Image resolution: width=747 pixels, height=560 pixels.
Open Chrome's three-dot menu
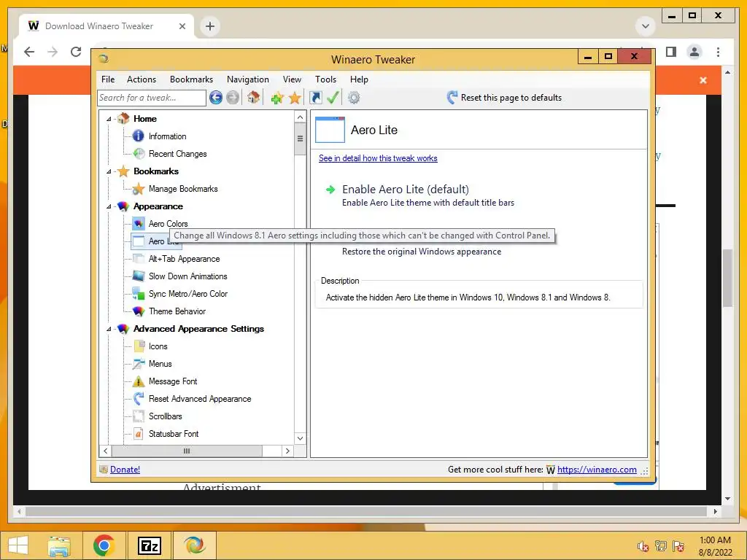718,52
